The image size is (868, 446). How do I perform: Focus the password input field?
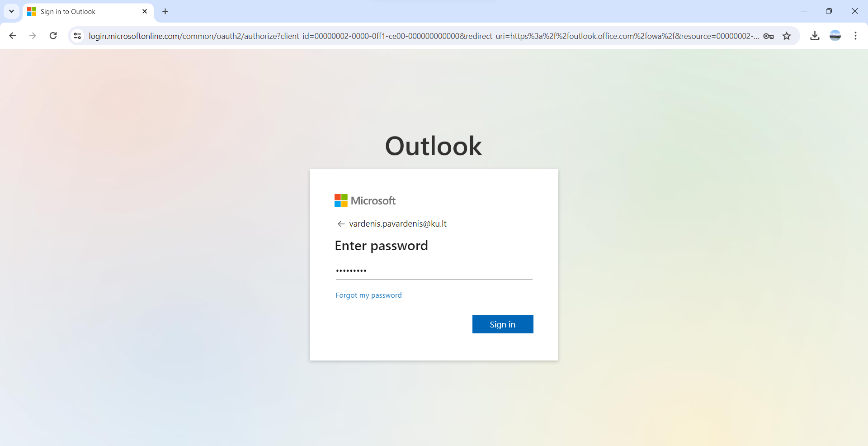click(x=434, y=270)
